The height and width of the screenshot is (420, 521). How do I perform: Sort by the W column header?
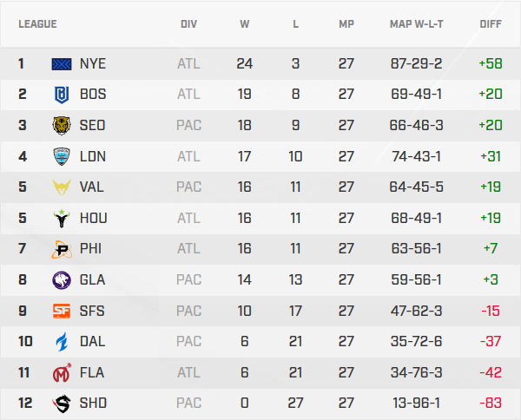pyautogui.click(x=245, y=23)
